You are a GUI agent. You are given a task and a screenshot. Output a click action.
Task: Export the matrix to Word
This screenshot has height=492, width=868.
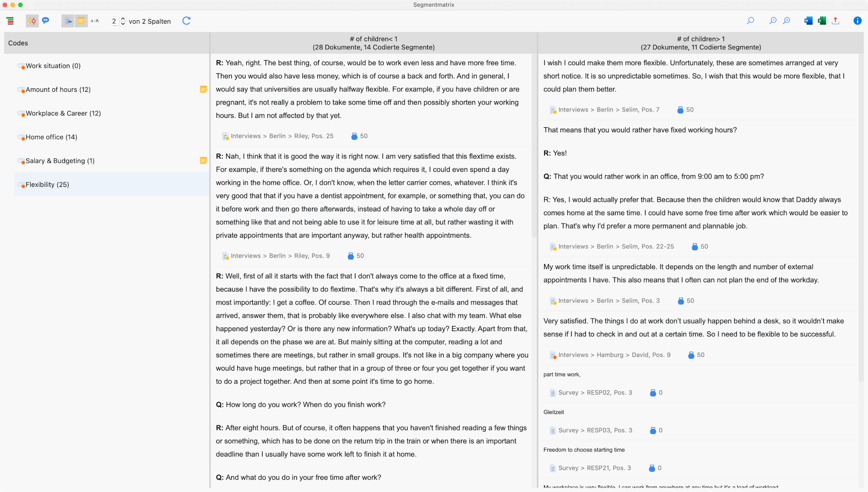[x=808, y=21]
